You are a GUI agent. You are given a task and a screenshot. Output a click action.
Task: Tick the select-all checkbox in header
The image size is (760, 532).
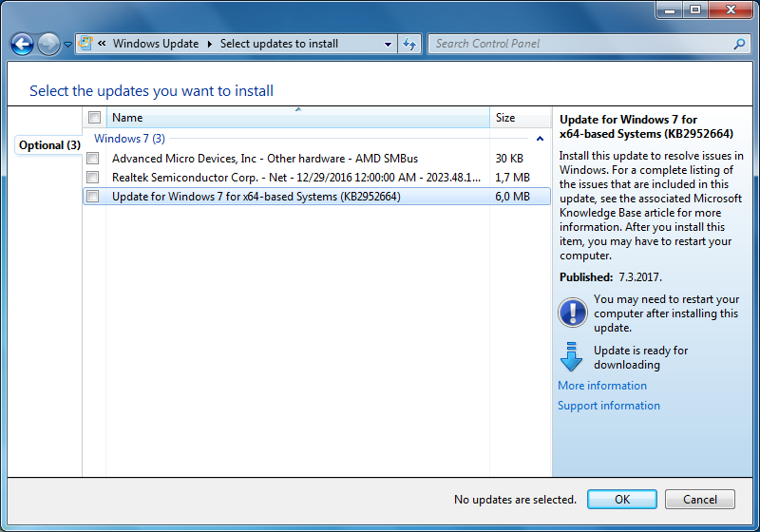[x=94, y=117]
